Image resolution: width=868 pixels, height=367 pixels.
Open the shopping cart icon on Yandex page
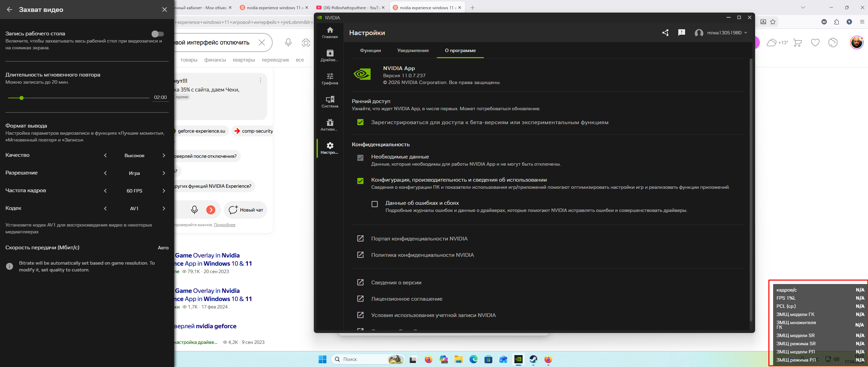[x=798, y=43]
